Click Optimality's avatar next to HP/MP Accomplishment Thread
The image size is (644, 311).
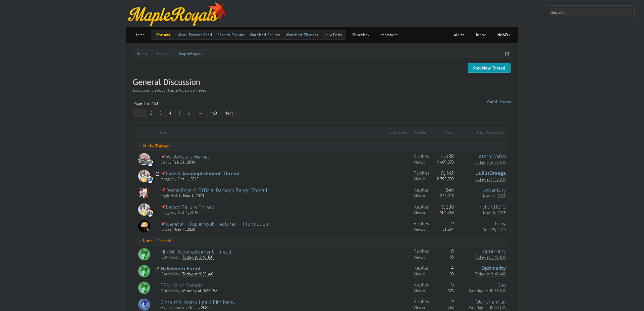[x=144, y=254]
